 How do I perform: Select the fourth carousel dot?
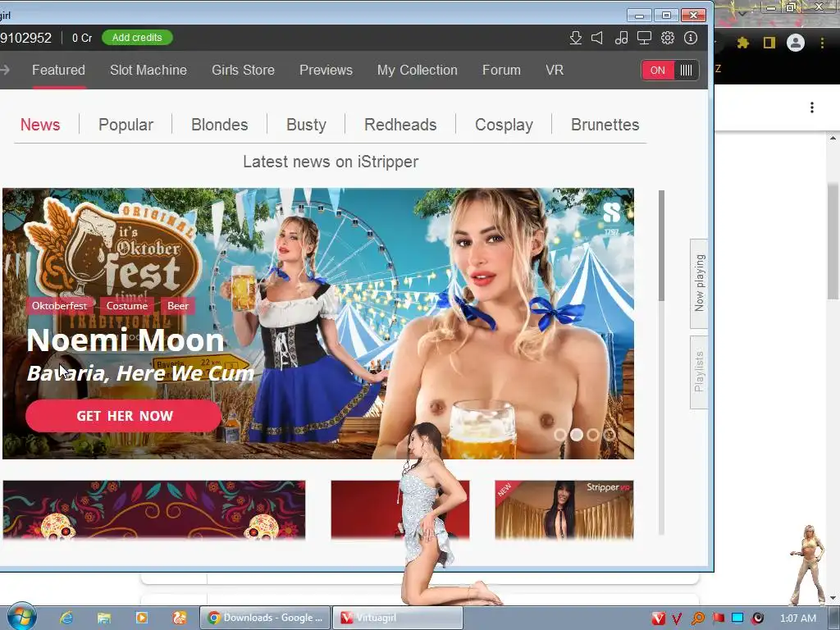point(609,435)
